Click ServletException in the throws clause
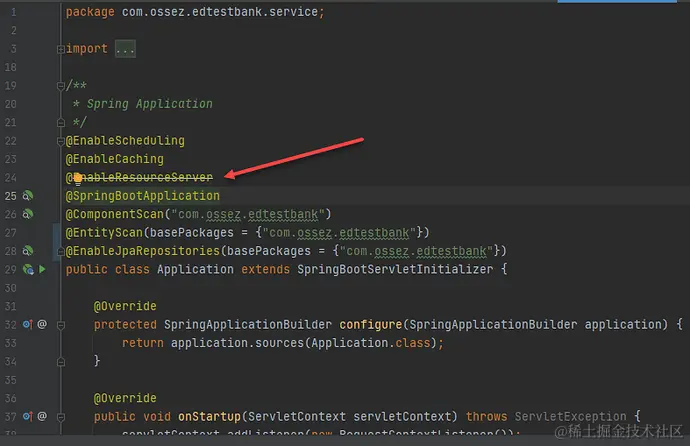The width and height of the screenshot is (690, 446). point(570,416)
